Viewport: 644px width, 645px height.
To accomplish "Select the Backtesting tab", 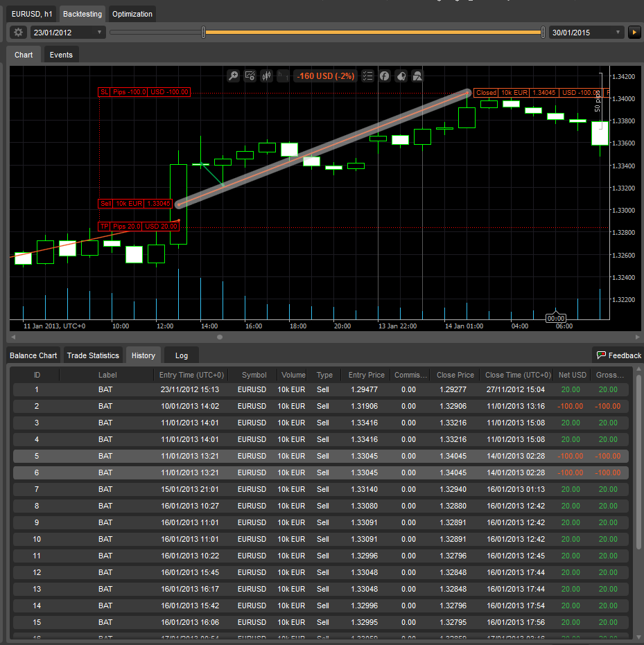I will pyautogui.click(x=82, y=14).
